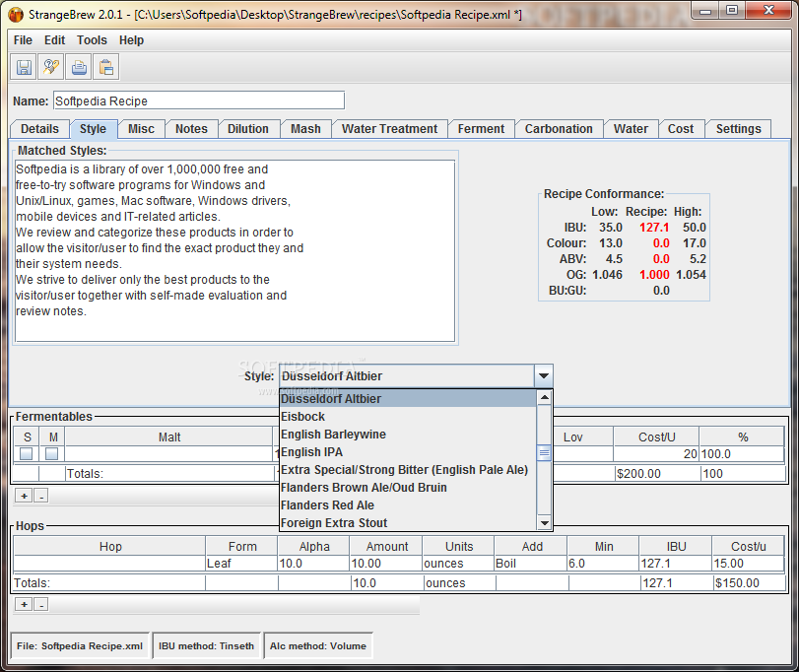Add a fermentable with the + button

[24, 496]
